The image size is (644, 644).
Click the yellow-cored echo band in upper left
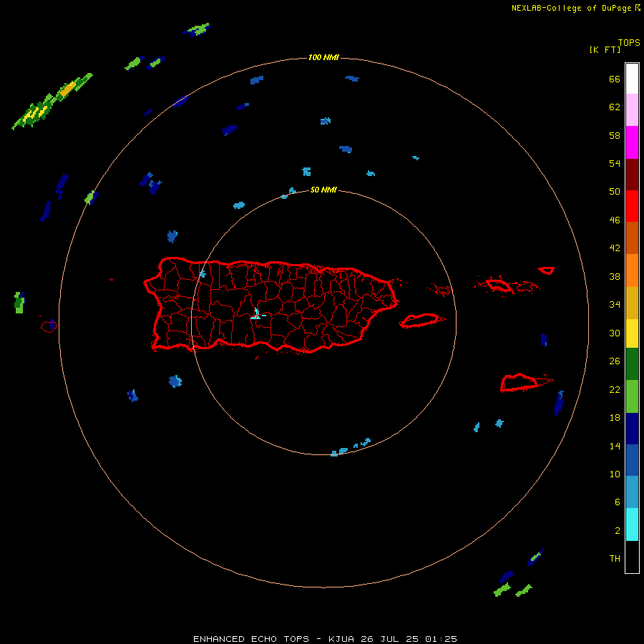(x=52, y=102)
